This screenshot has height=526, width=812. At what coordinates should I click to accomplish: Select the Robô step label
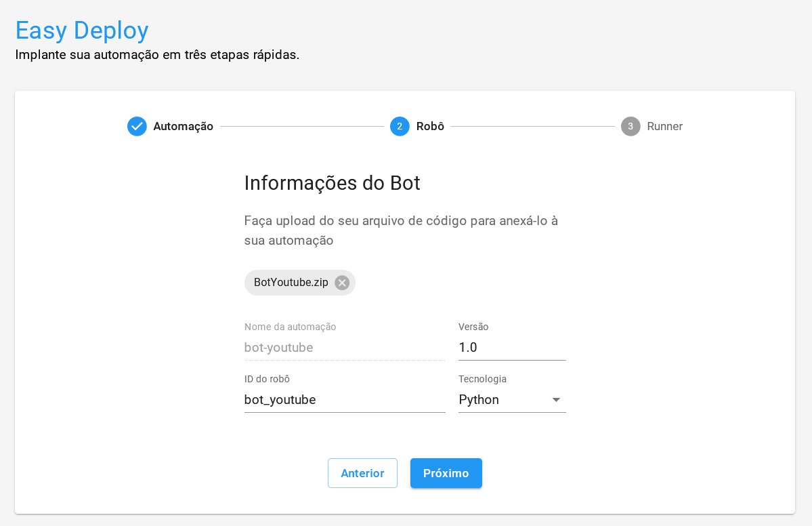430,127
